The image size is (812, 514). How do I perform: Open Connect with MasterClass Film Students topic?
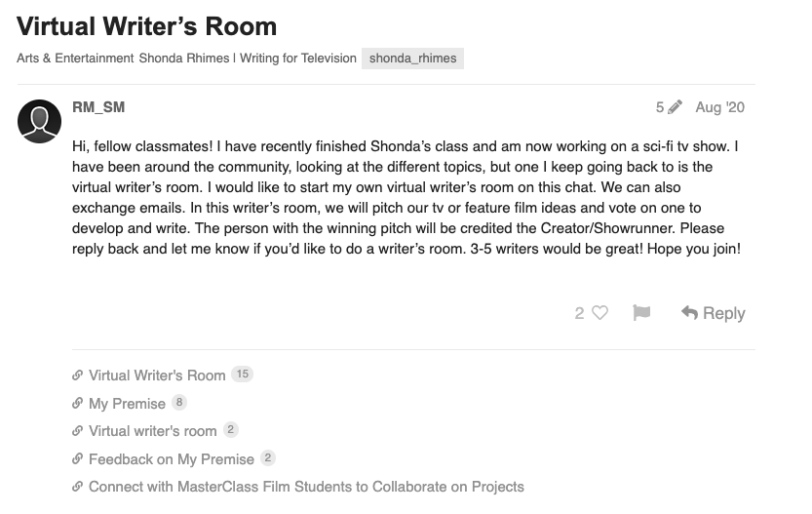click(x=306, y=487)
